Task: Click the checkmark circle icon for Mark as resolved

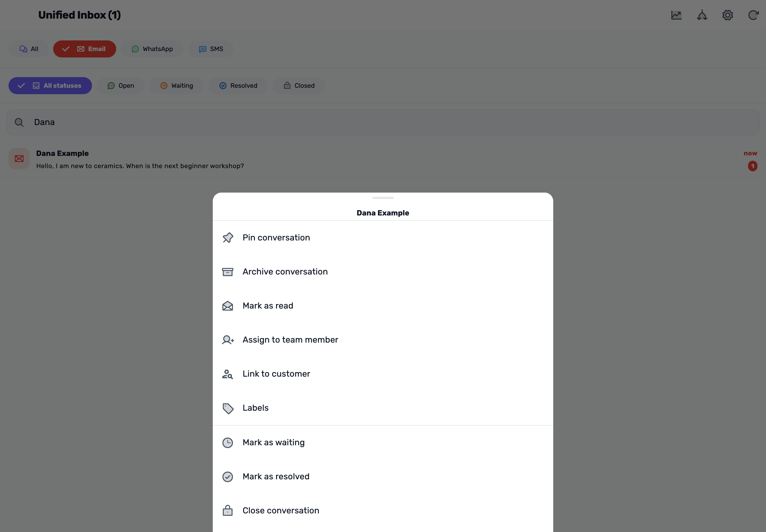Action: [x=228, y=477]
